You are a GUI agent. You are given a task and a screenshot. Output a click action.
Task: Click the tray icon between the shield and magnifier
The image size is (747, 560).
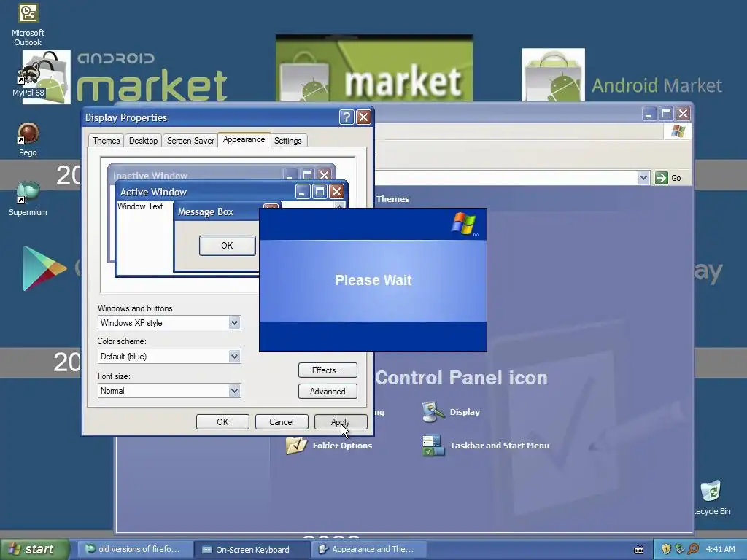point(679,549)
